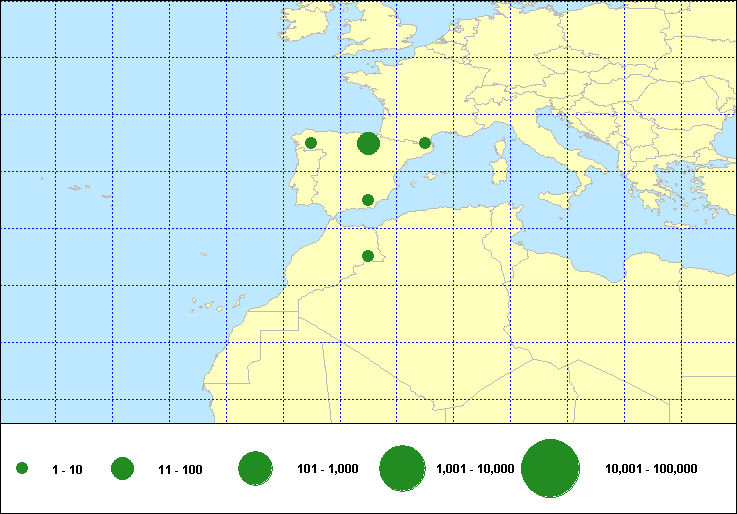Select the "10,001 - 100,000" legend text
The image size is (737, 514).
(x=651, y=469)
